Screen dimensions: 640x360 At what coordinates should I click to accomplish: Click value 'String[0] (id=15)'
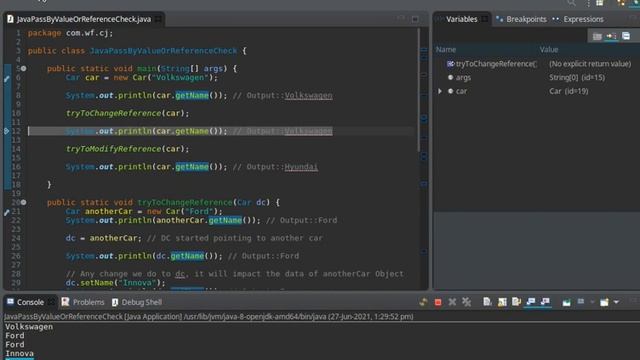(577, 78)
